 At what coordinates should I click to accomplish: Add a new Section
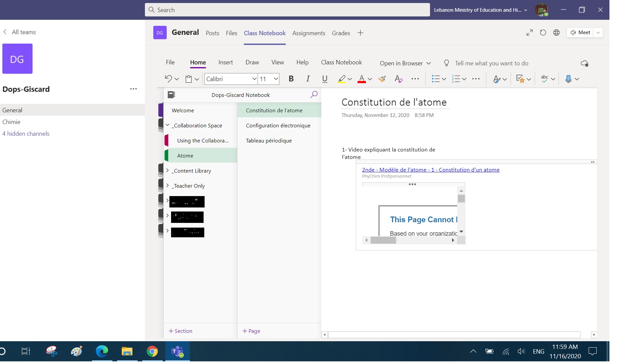[180, 331]
